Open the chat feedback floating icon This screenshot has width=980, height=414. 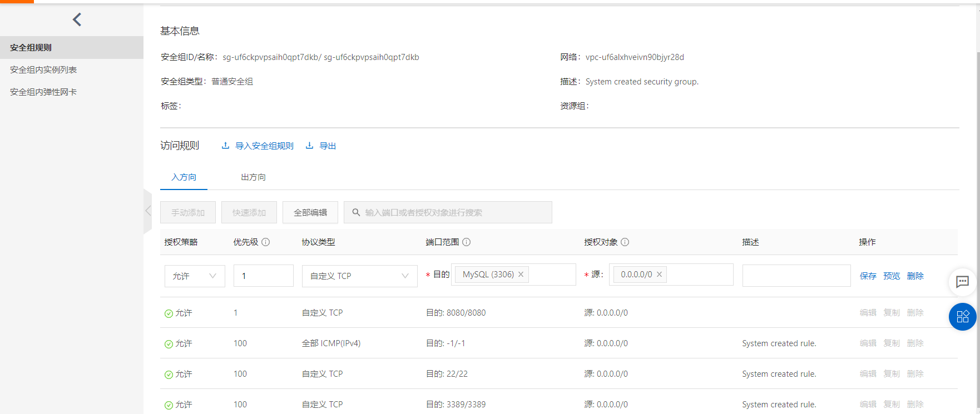pyautogui.click(x=962, y=282)
